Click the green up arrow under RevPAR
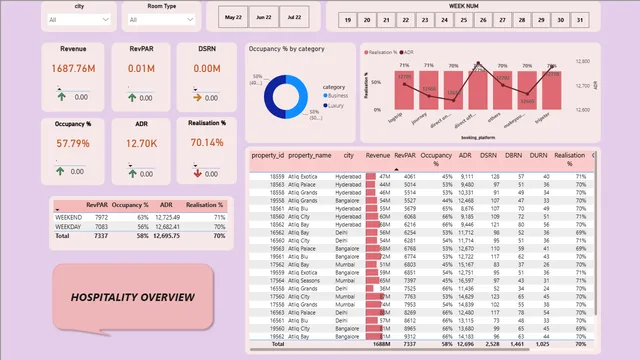The width and height of the screenshot is (640, 360). click(132, 98)
